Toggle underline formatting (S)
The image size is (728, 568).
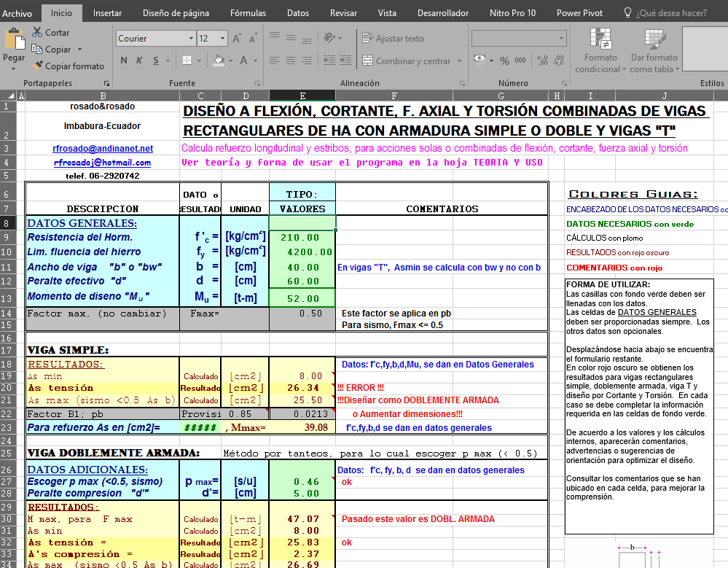point(156,61)
